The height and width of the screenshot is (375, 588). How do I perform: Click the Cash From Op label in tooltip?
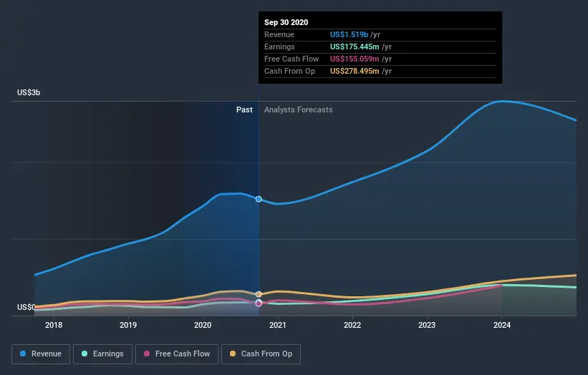click(x=289, y=71)
